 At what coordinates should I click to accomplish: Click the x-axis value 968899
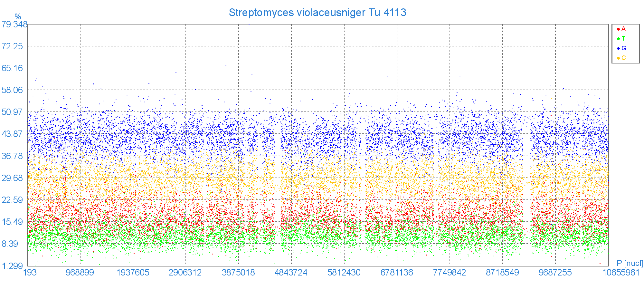click(80, 273)
